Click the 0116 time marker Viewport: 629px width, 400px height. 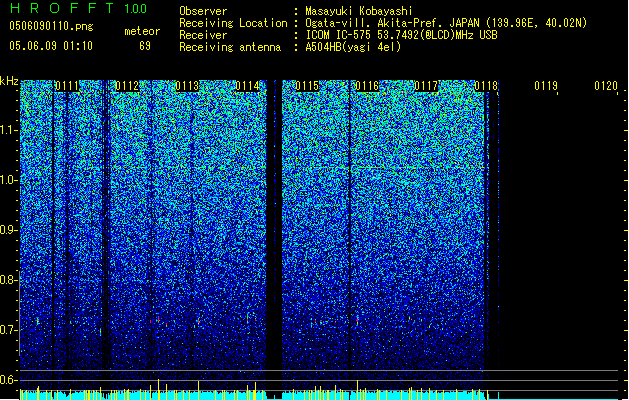click(x=367, y=86)
